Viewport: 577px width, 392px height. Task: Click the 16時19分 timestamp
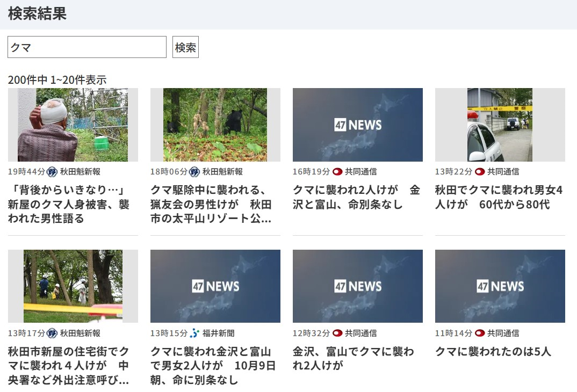click(x=311, y=172)
